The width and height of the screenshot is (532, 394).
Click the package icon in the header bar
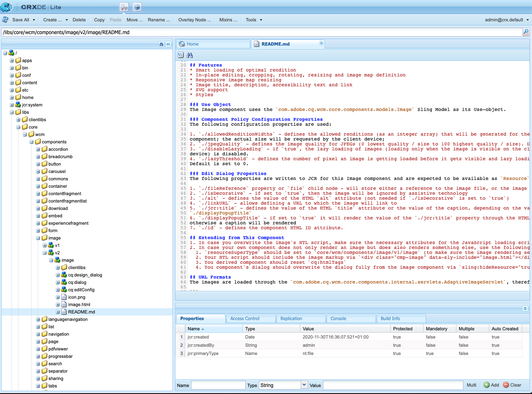click(x=137, y=7)
